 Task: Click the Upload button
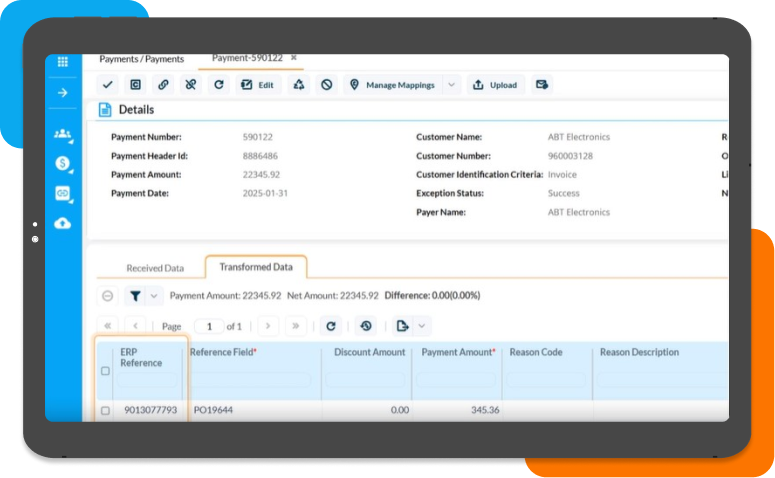[496, 85]
